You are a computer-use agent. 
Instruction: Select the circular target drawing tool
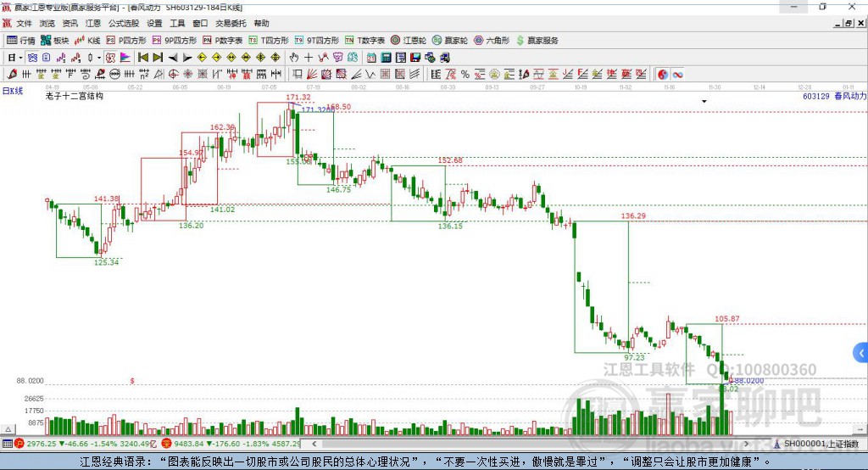(173, 74)
